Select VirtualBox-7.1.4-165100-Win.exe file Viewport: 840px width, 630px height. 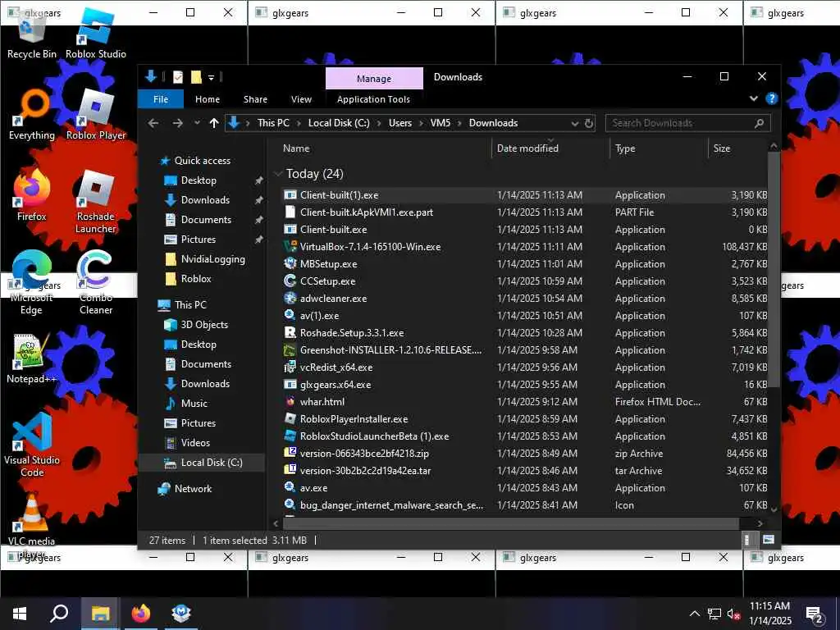(525, 247)
